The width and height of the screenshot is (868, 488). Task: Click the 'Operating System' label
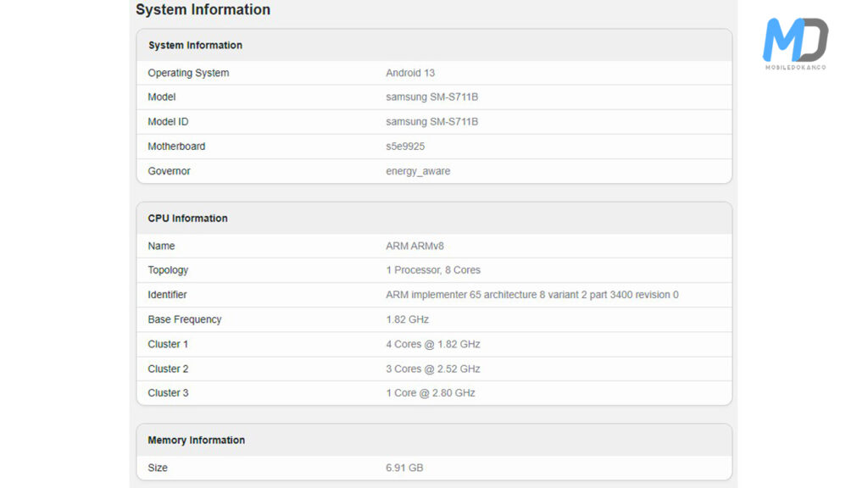click(x=188, y=73)
